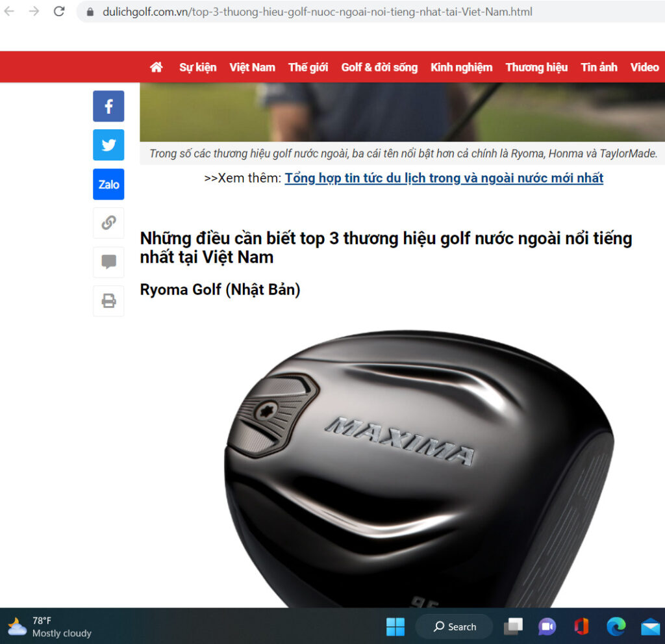
Task: Print the article with the printer icon
Action: coord(108,301)
